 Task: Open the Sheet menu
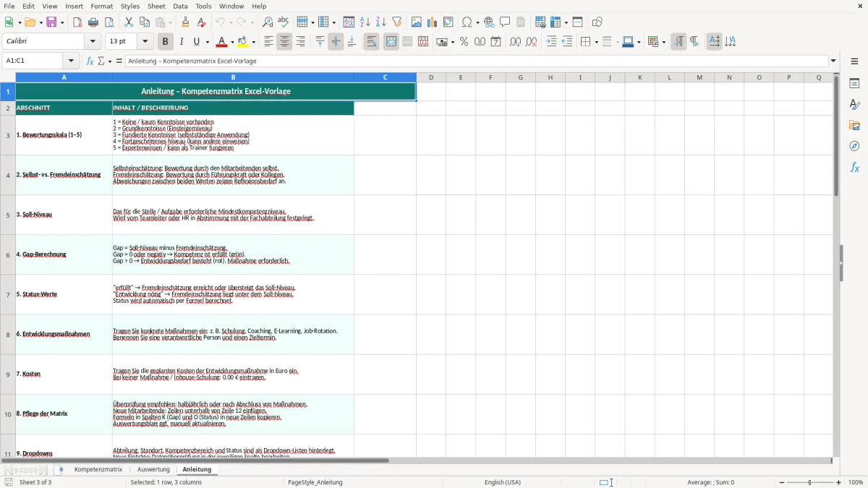(156, 6)
